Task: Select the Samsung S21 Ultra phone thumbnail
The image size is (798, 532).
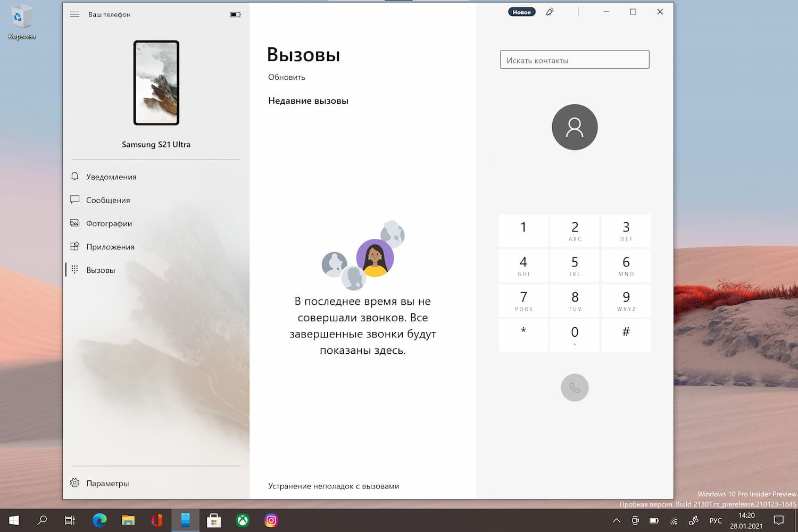Action: point(156,83)
